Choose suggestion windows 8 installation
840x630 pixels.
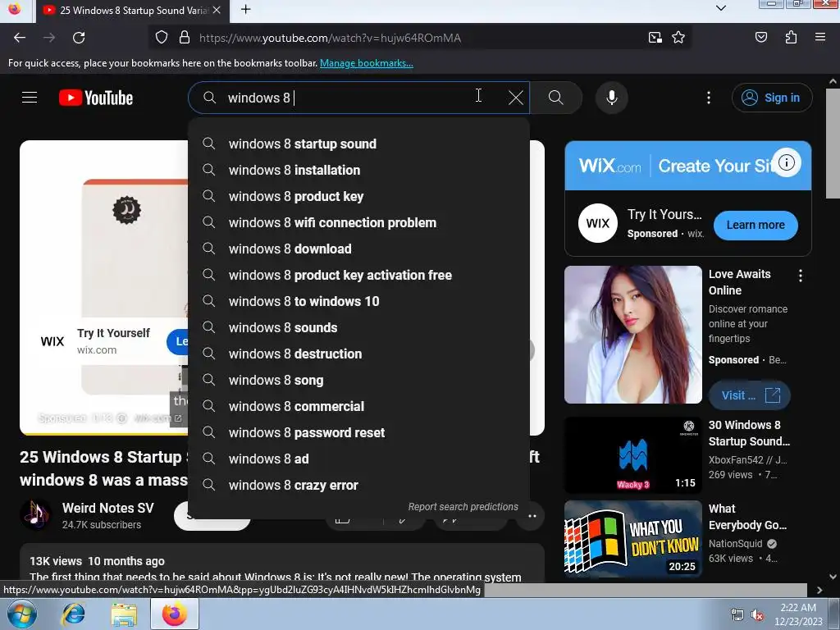click(359, 170)
